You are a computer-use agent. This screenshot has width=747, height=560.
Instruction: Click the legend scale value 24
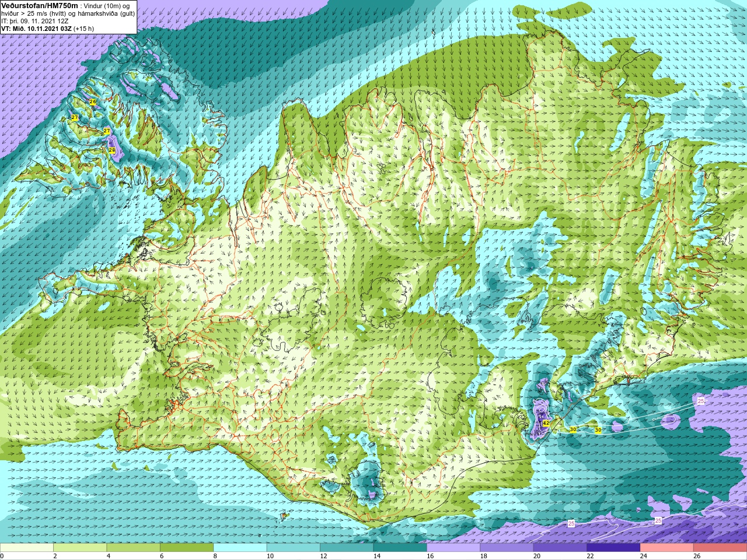[644, 556]
